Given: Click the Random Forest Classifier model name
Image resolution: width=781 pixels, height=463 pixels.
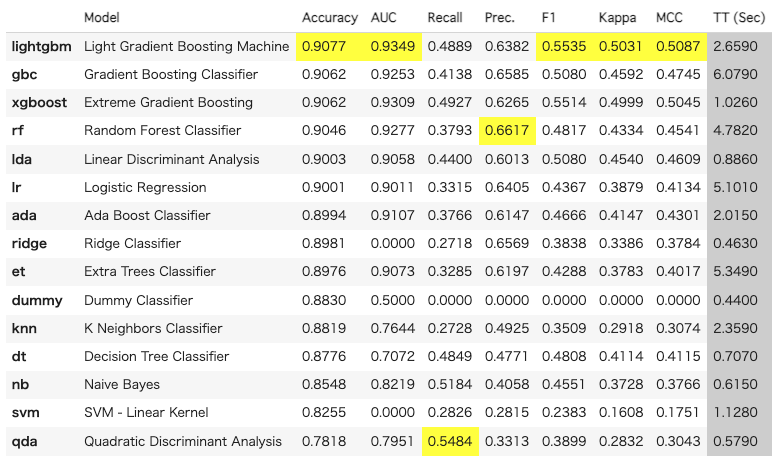Looking at the screenshot, I should [x=162, y=130].
